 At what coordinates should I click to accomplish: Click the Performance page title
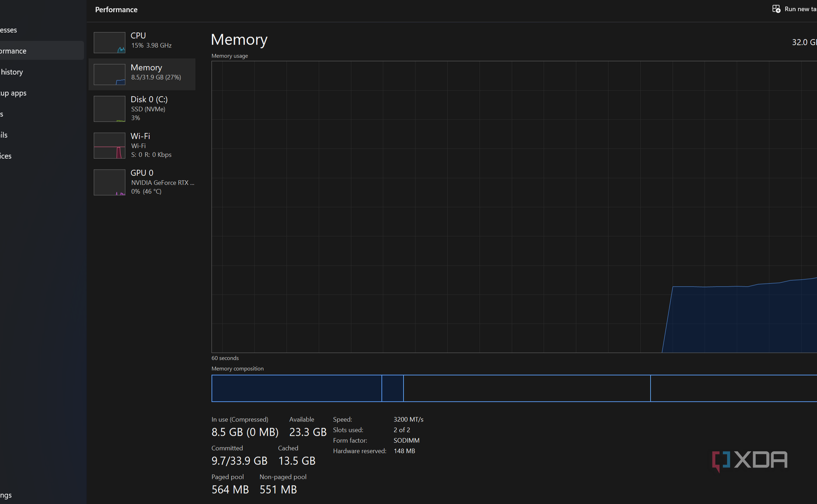pos(116,9)
